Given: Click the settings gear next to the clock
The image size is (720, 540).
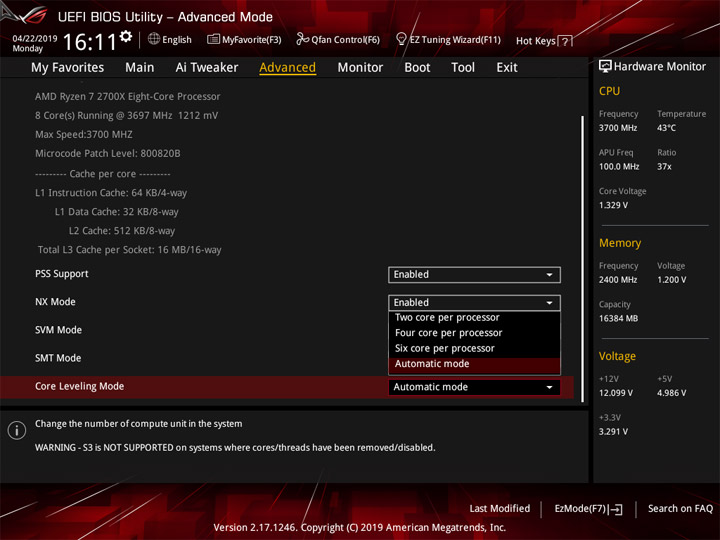Looking at the screenshot, I should (x=126, y=36).
